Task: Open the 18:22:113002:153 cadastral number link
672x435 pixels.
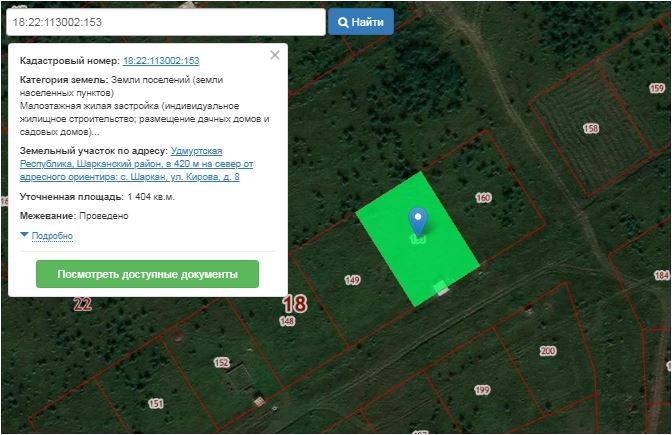Action: click(x=161, y=61)
